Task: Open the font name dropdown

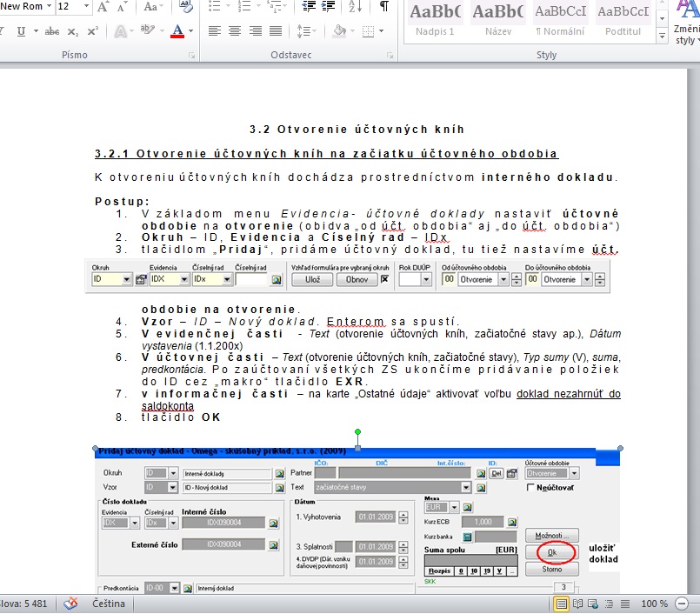Action: click(49, 6)
